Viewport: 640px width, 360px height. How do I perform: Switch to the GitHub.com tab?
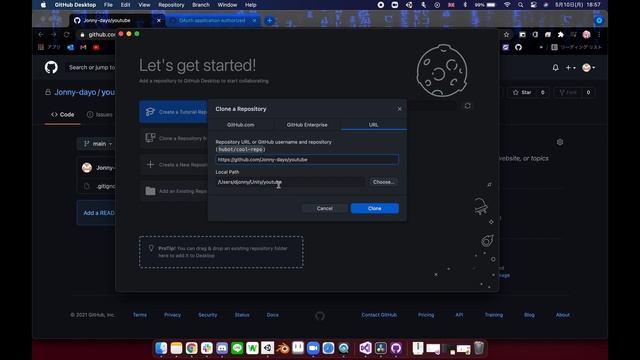point(240,124)
